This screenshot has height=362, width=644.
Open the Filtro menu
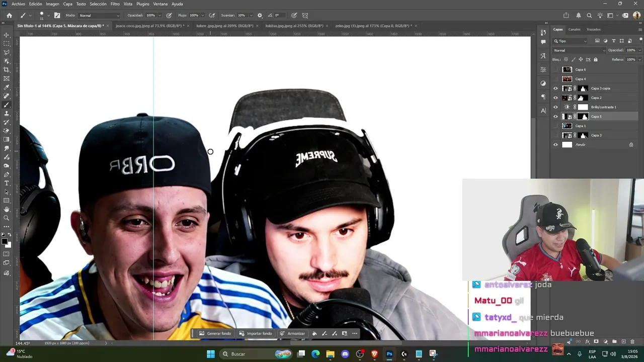tap(115, 4)
